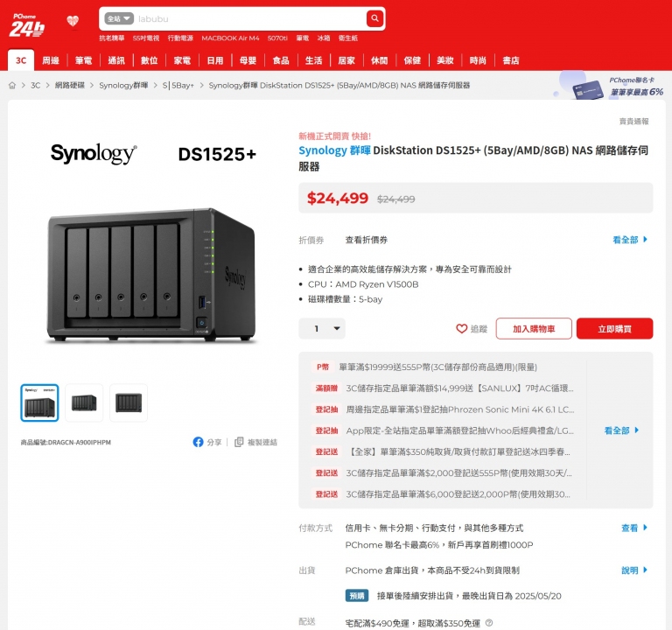Expand 說明 for shipping info

click(634, 570)
